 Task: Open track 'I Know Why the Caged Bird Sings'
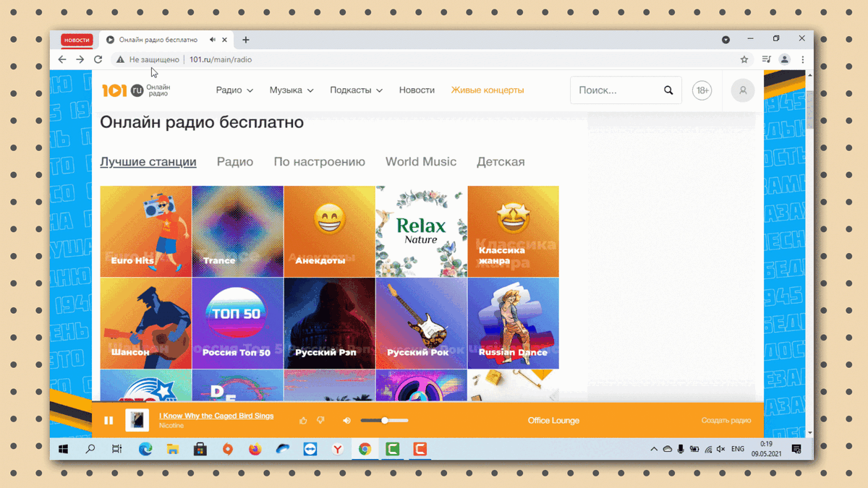[216, 416]
